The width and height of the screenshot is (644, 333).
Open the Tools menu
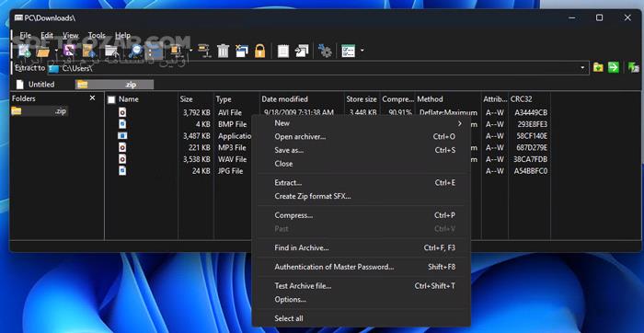coord(97,35)
